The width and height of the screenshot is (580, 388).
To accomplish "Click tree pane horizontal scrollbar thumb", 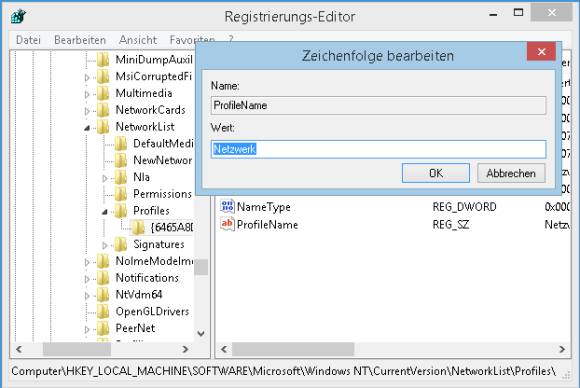I will [x=77, y=349].
